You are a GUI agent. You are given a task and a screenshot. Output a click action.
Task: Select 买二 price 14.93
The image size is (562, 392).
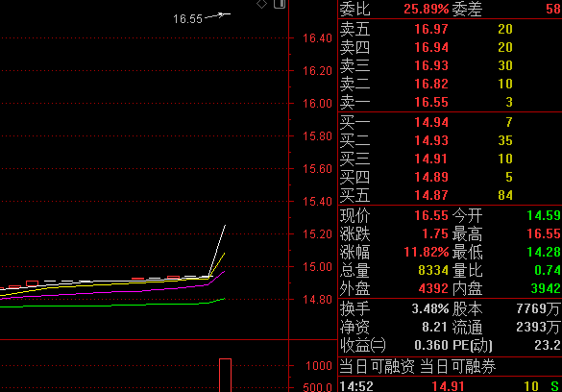(x=431, y=140)
